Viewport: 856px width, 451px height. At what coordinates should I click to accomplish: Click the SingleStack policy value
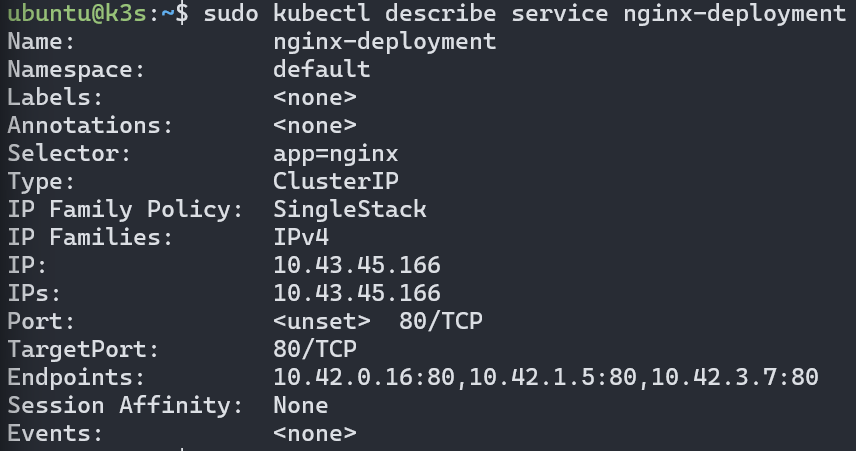tap(349, 210)
